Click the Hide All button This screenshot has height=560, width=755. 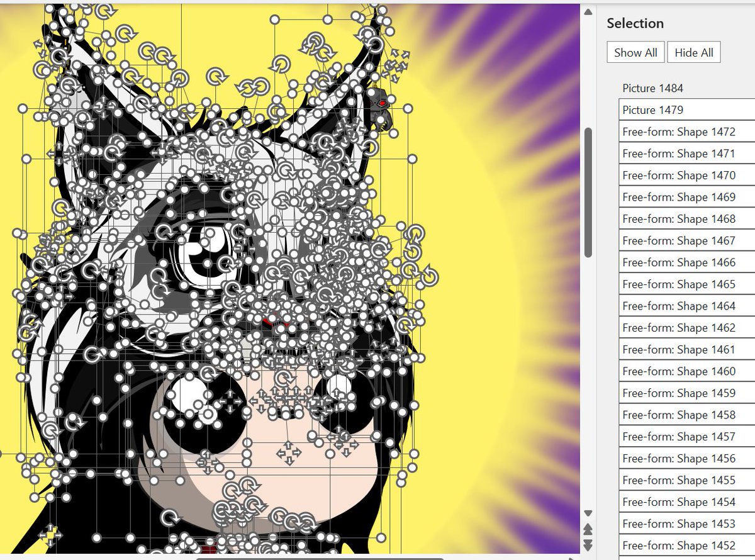click(x=694, y=52)
